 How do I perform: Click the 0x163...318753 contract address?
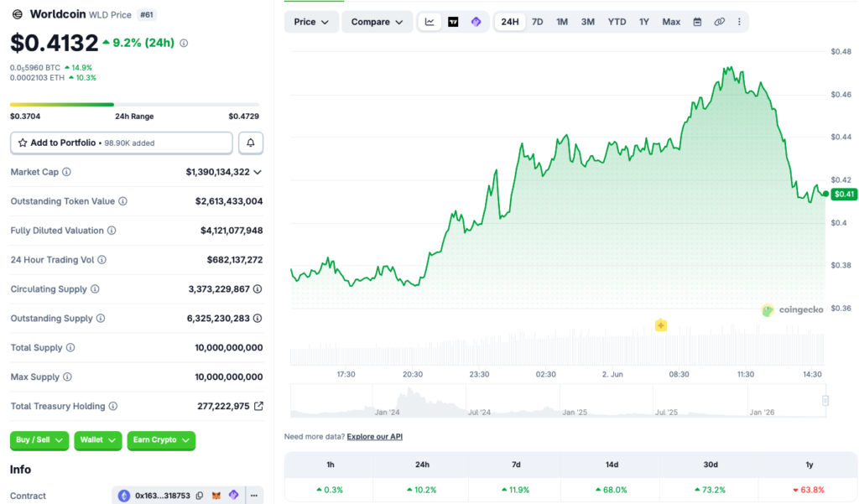[163, 496]
